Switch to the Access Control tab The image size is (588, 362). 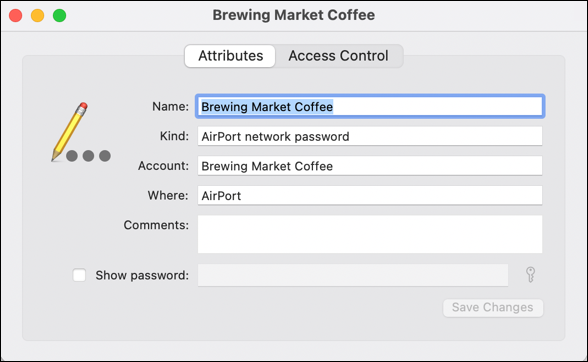[x=338, y=56]
